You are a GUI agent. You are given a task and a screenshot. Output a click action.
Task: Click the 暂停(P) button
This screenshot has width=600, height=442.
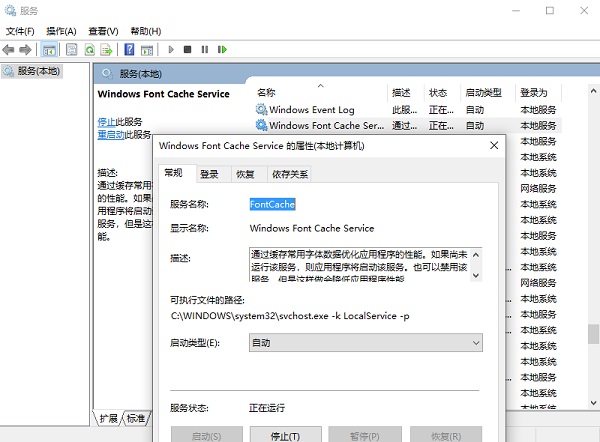pos(365,435)
